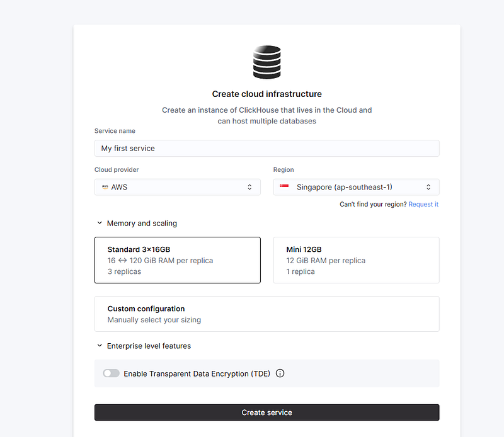Click the Create service button
This screenshot has width=504, height=437.
266,412
